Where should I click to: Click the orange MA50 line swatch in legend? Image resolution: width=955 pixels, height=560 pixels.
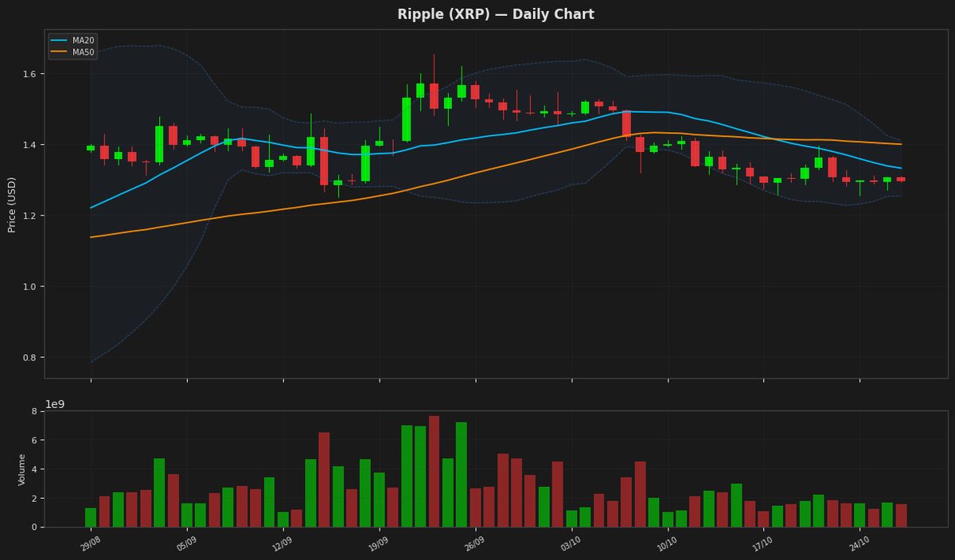pos(60,52)
